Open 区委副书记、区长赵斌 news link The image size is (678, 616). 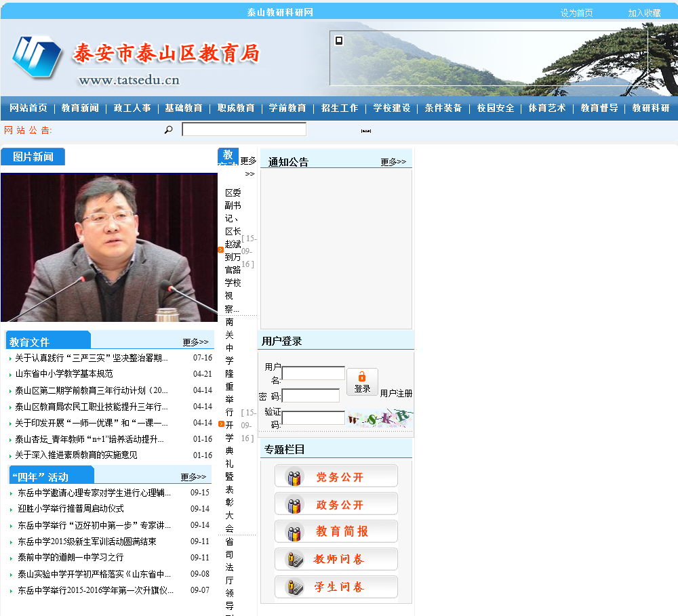(x=233, y=251)
